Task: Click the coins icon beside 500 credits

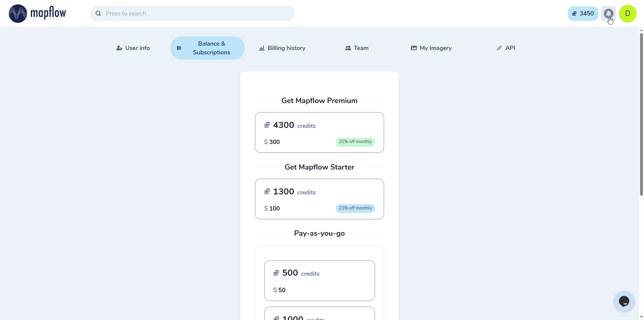Action: 276,273
